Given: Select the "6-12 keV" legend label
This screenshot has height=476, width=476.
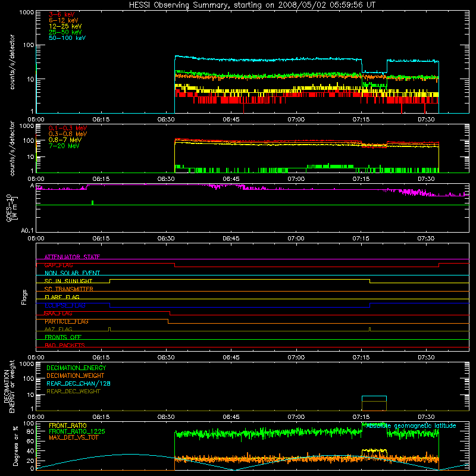Looking at the screenshot, I should tap(64, 20).
